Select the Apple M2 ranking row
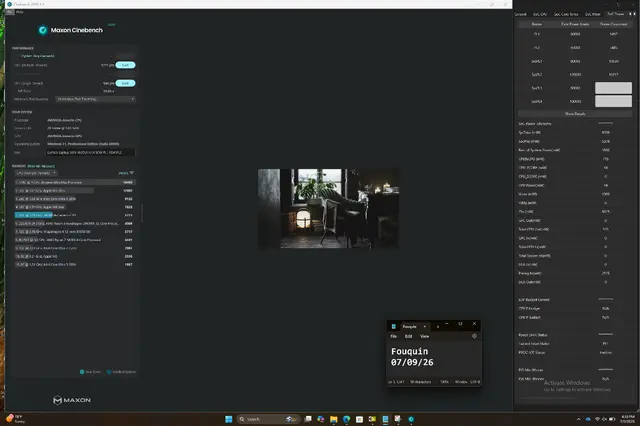640x426 pixels. click(x=74, y=256)
